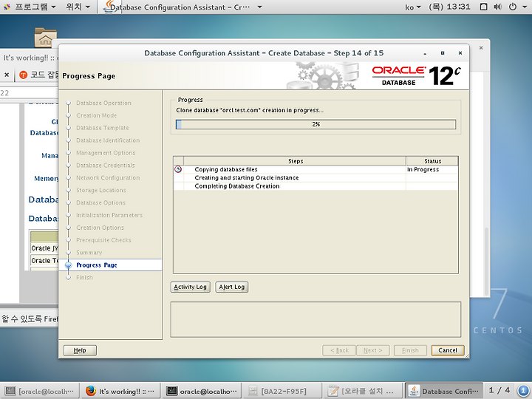The width and height of the screenshot is (532, 399).
Task: Click the Initialization Parameters step
Action: coord(109,215)
